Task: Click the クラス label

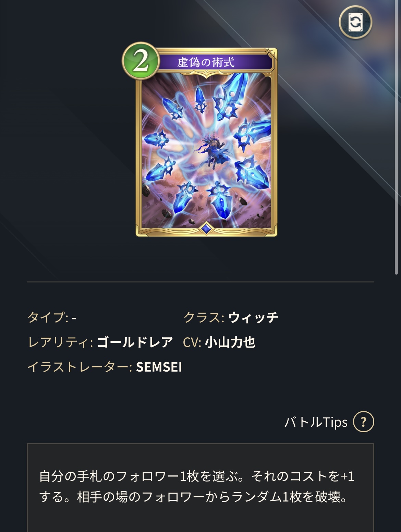Action: (x=204, y=317)
